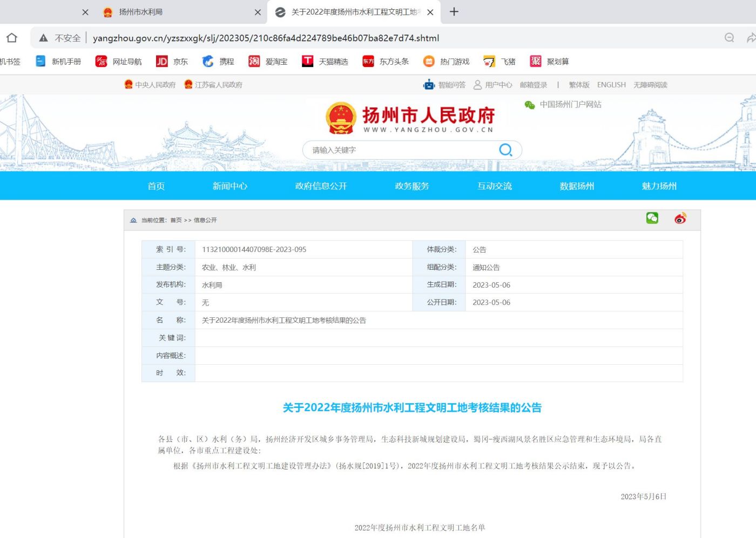Click the home icon in browser toolbar
756x538 pixels.
pyautogui.click(x=12, y=38)
